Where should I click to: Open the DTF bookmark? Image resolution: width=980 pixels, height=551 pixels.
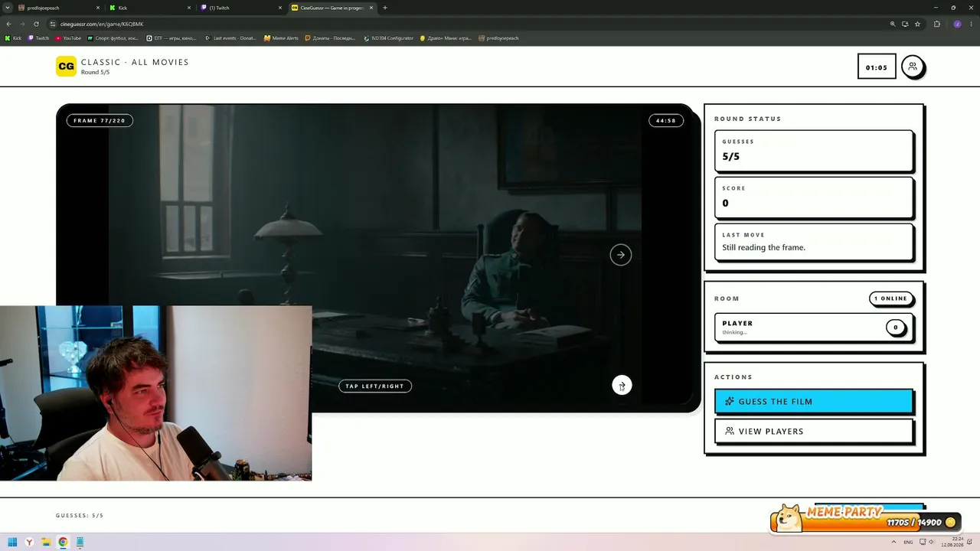tap(171, 38)
